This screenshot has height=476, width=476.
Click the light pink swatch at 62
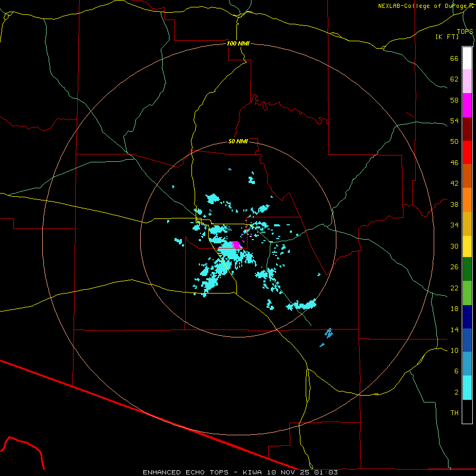[x=467, y=81]
